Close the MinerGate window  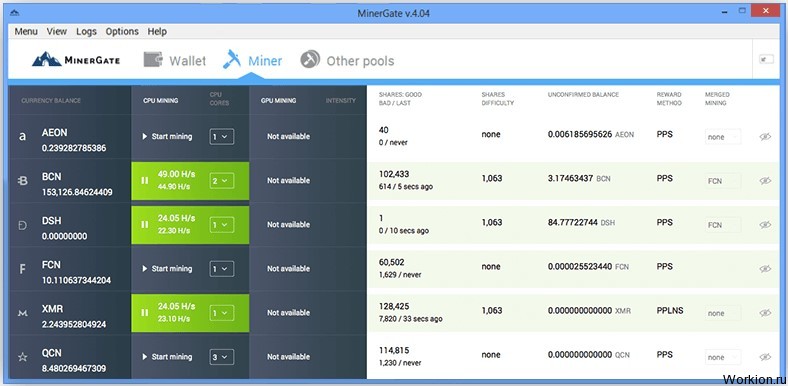coord(766,11)
